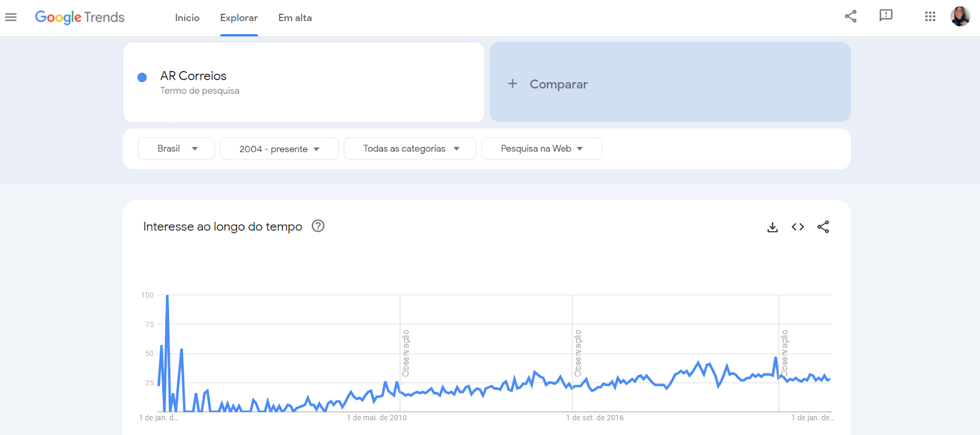The height and width of the screenshot is (435, 980).
Task: Share the interest over time chart
Action: 823,227
